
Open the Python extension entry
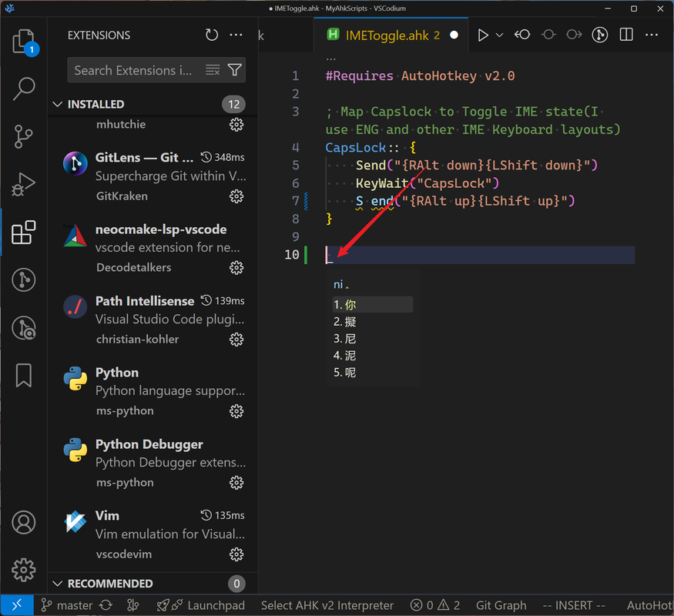153,391
